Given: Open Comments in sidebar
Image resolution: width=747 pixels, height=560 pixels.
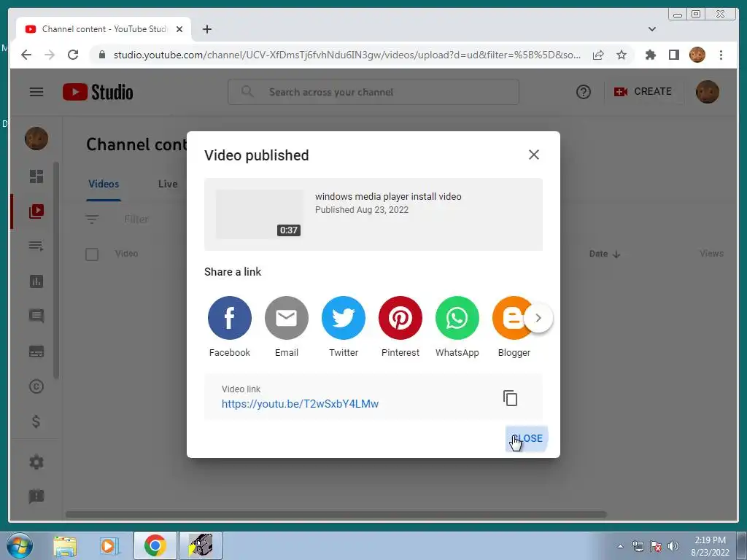Looking at the screenshot, I should pyautogui.click(x=36, y=316).
